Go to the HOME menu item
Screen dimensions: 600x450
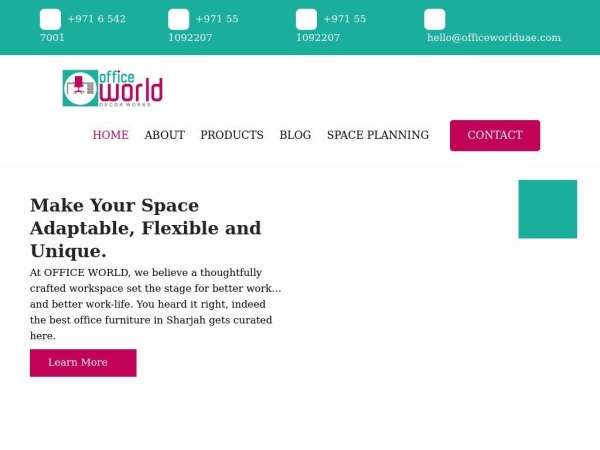pyautogui.click(x=111, y=135)
